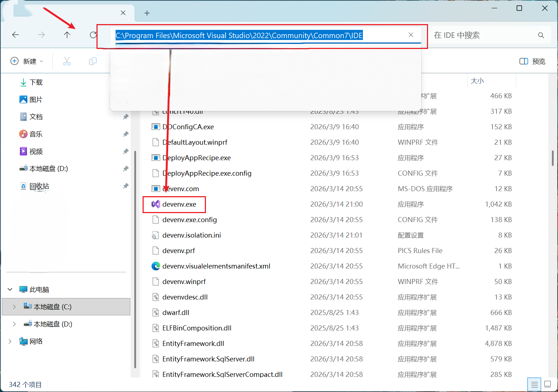
Task: Select devenvdesc.dll file icon
Action: (x=156, y=297)
